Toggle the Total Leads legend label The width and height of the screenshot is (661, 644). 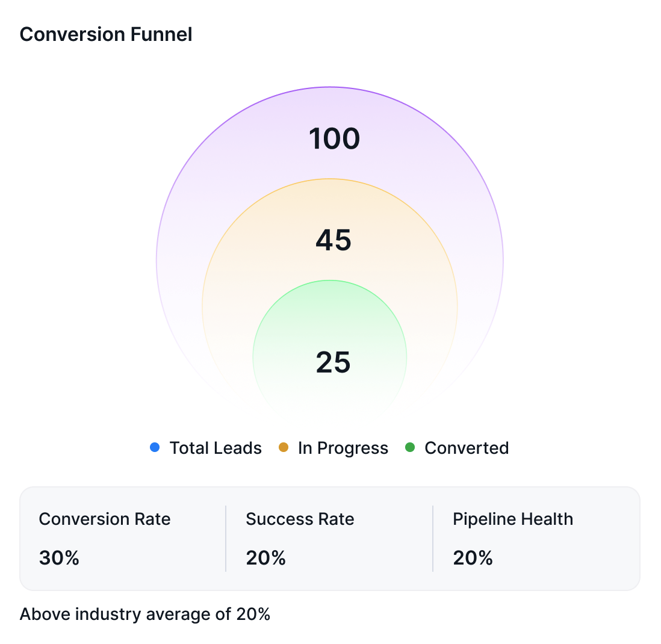[x=216, y=448]
